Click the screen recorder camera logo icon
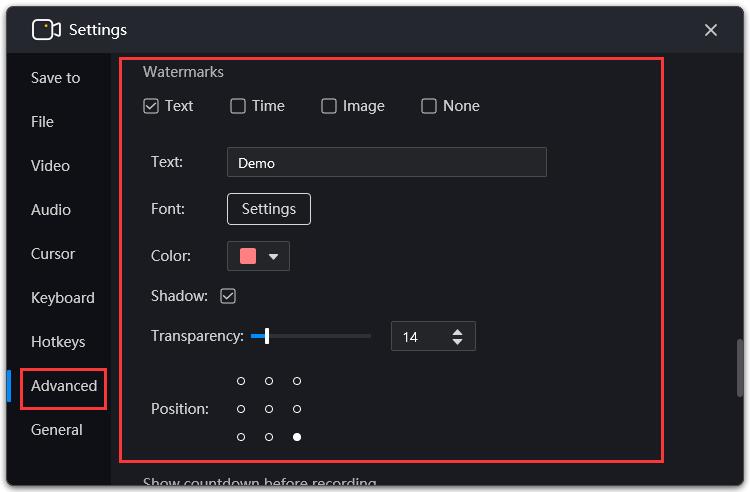This screenshot has height=492, width=750. pos(46,30)
